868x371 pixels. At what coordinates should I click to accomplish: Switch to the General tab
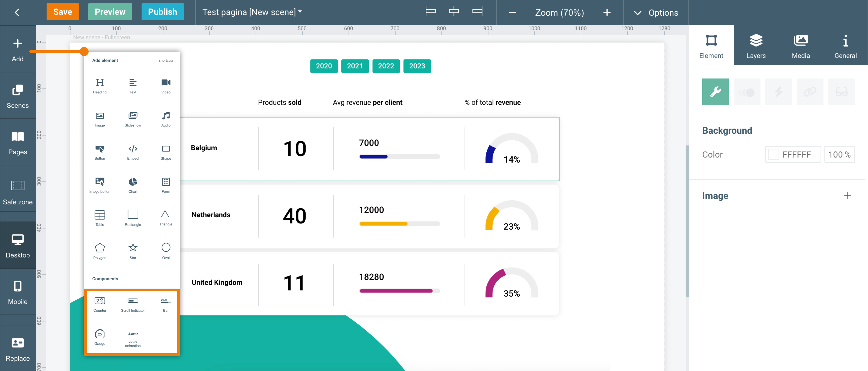(x=845, y=45)
